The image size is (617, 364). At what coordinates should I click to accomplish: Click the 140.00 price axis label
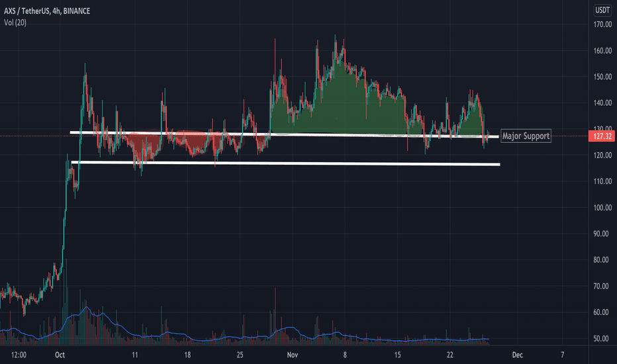[x=602, y=103]
